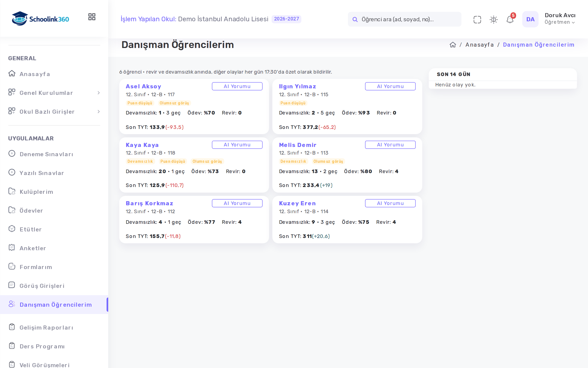588x368 pixels.
Task: Open Kaya Kaya student name link
Action: pyautogui.click(x=142, y=145)
